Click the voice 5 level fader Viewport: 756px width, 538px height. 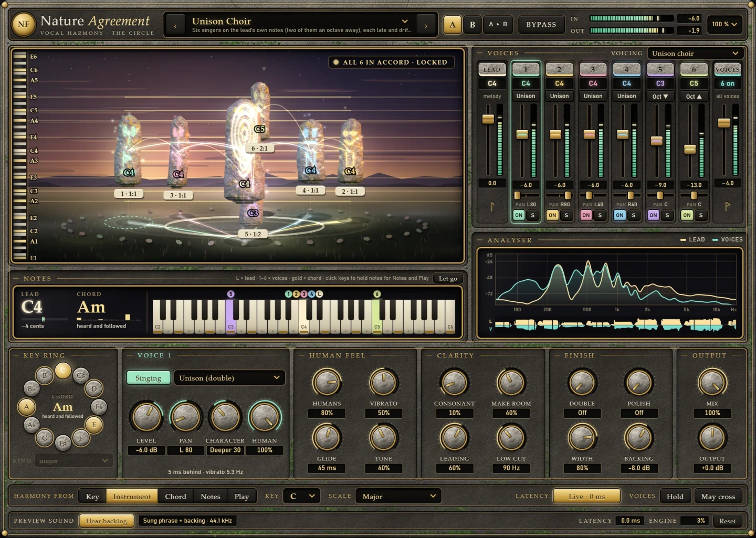click(x=656, y=141)
